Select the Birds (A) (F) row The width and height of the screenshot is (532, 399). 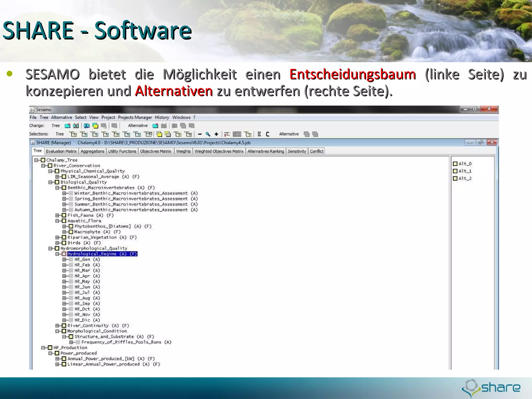(x=84, y=243)
